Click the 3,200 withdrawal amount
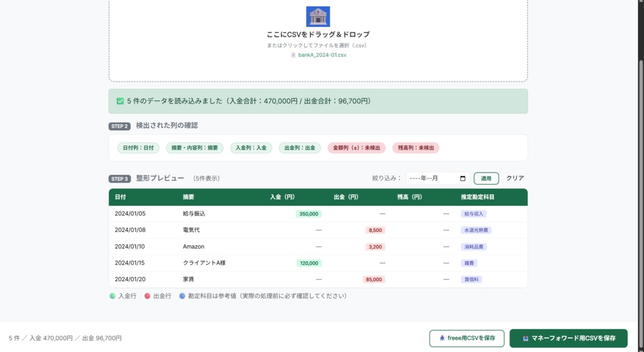 tap(375, 247)
